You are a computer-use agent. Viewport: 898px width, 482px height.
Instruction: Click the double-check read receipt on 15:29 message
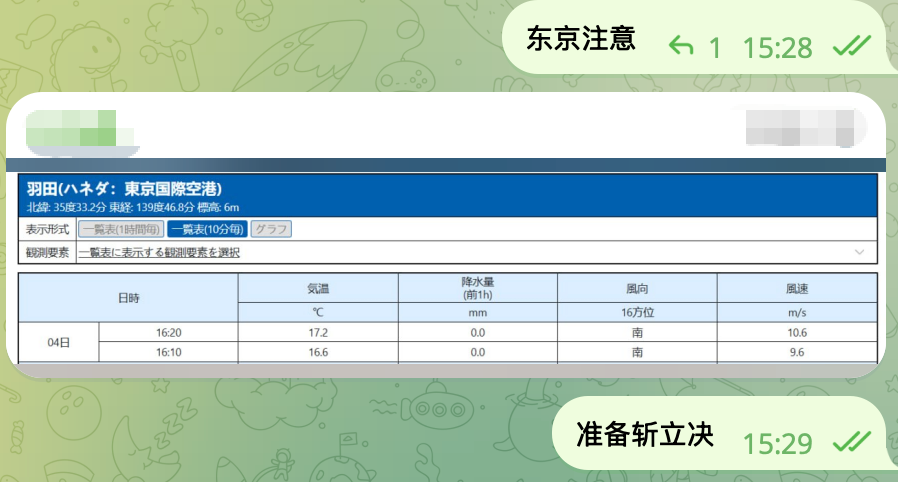click(852, 441)
